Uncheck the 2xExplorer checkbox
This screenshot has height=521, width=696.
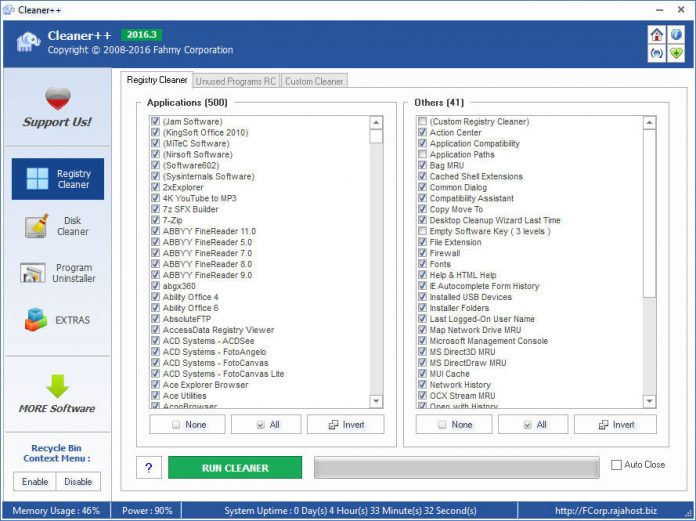point(155,187)
